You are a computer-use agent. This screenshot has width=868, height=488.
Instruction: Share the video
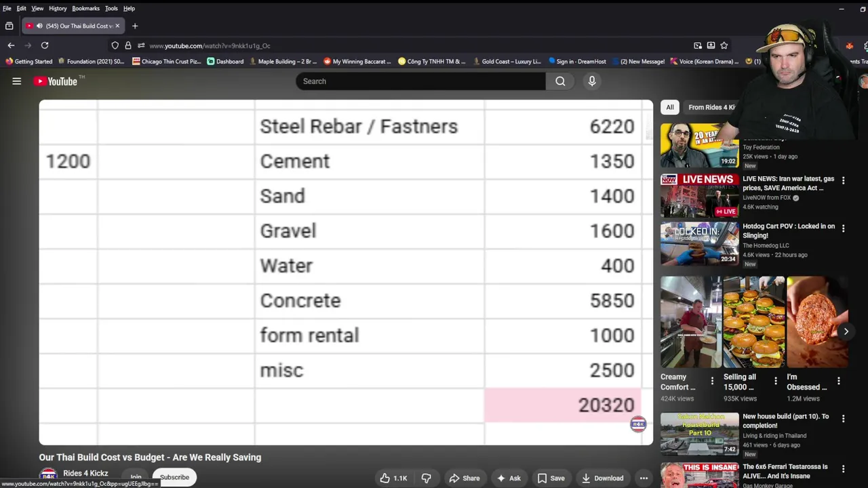pos(465,478)
